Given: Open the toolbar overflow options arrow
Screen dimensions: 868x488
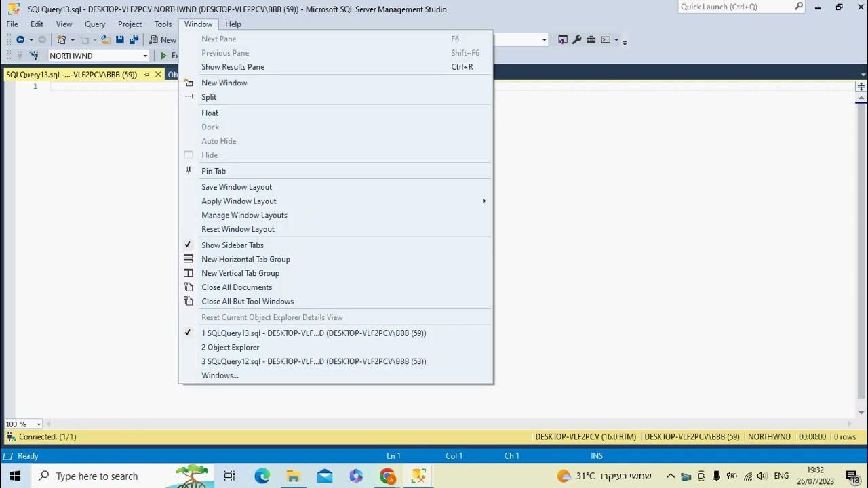Looking at the screenshot, I should (625, 41).
